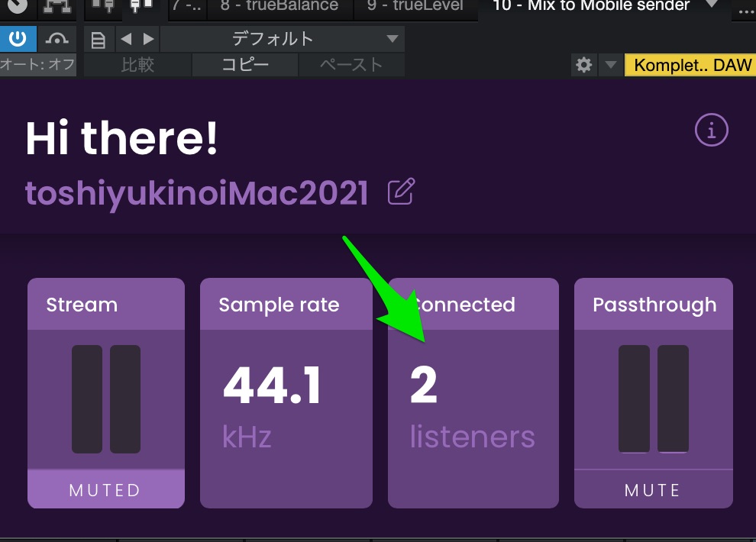Open the preset file document icon

pos(99,40)
